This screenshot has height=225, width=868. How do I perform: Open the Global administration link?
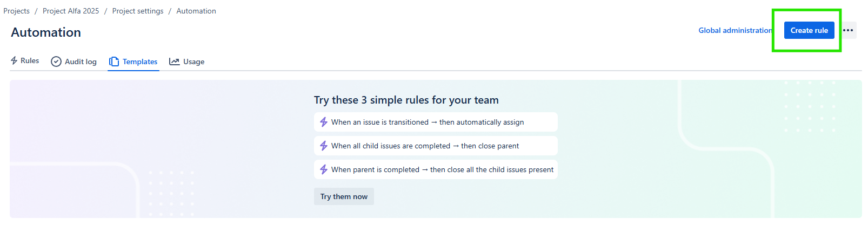[735, 31]
